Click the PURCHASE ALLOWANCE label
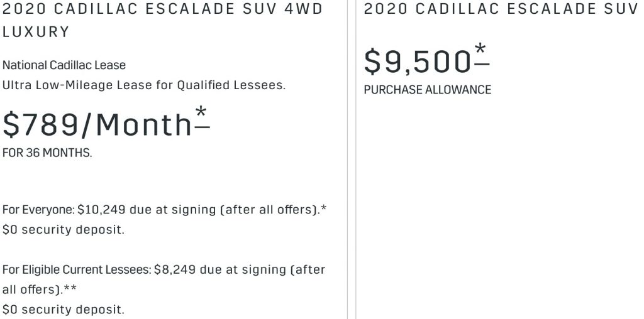This screenshot has width=644, height=319. 428,90
